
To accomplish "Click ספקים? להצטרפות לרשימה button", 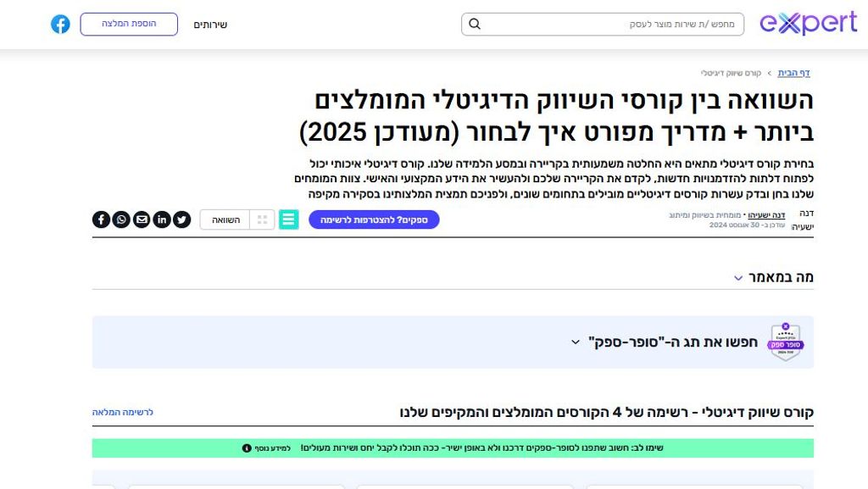I will pos(374,219).
